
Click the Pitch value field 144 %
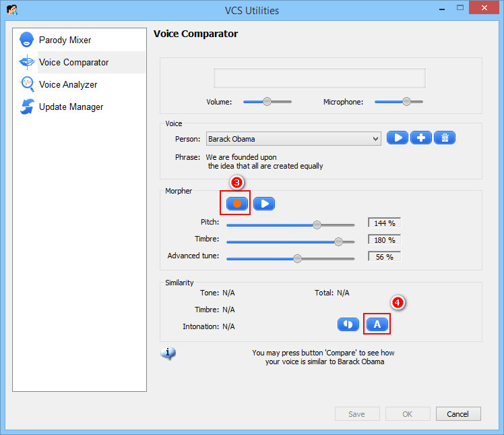click(x=385, y=223)
